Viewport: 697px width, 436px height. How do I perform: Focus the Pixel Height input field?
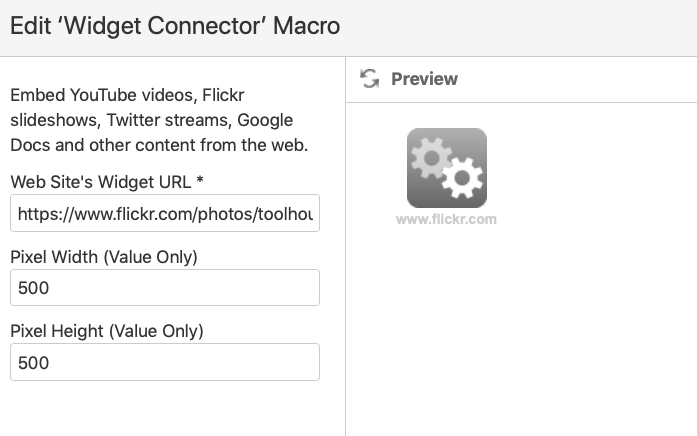pyautogui.click(x=165, y=362)
